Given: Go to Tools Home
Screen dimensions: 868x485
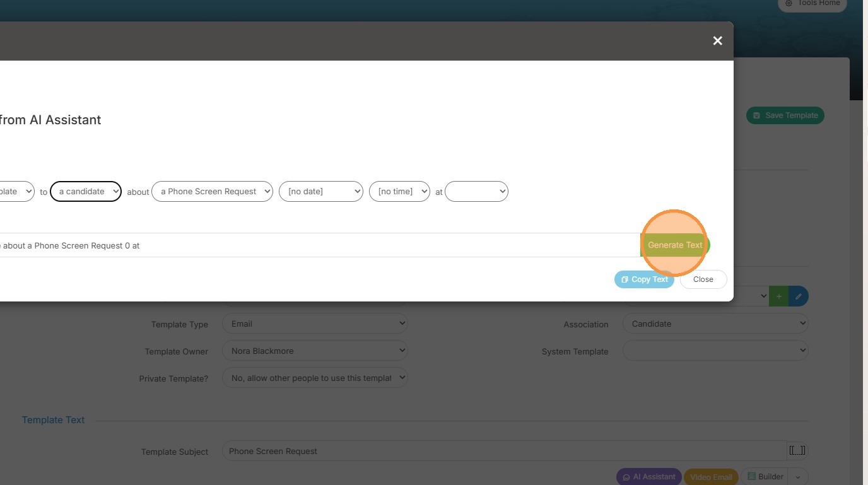Looking at the screenshot, I should click(x=812, y=4).
